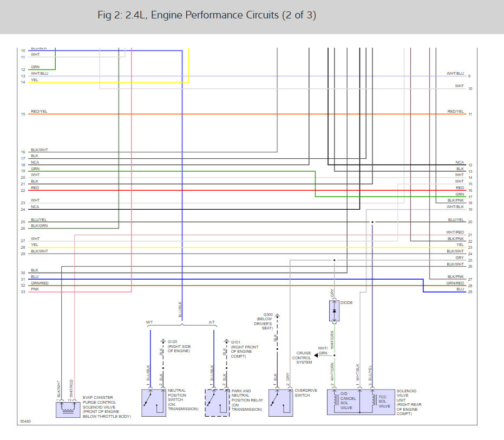This screenshot has width=504, height=440.
Task: Click 'YEL' label at left pin 14
Action: 35,80
